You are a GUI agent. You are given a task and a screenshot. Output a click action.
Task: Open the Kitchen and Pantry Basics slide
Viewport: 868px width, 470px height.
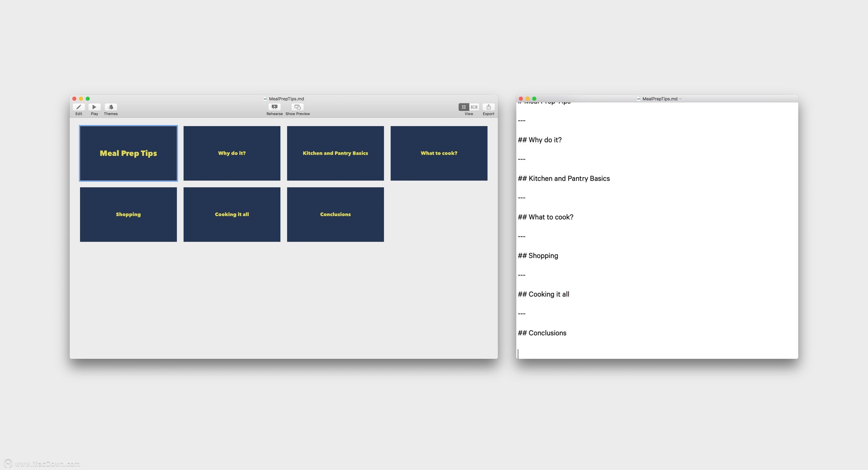pyautogui.click(x=335, y=153)
